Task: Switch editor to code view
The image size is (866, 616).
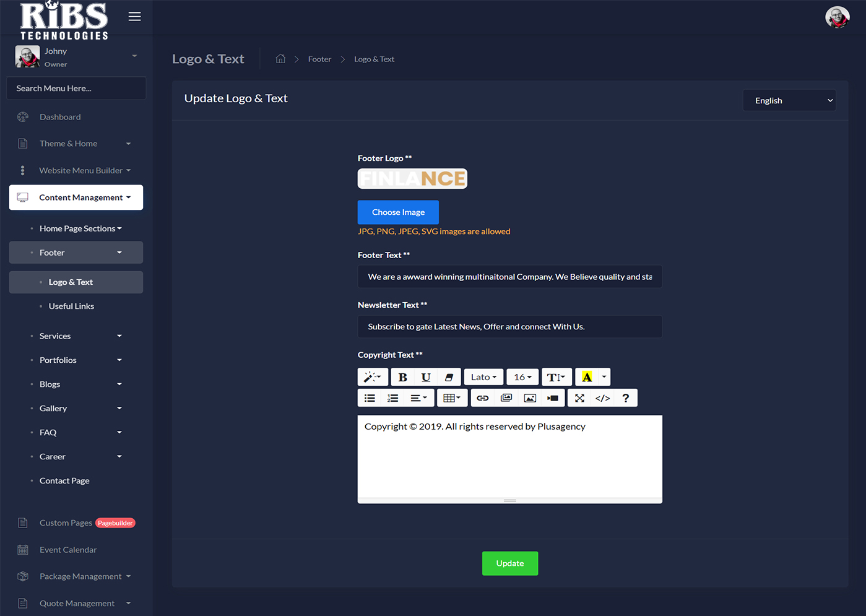Action: tap(602, 398)
